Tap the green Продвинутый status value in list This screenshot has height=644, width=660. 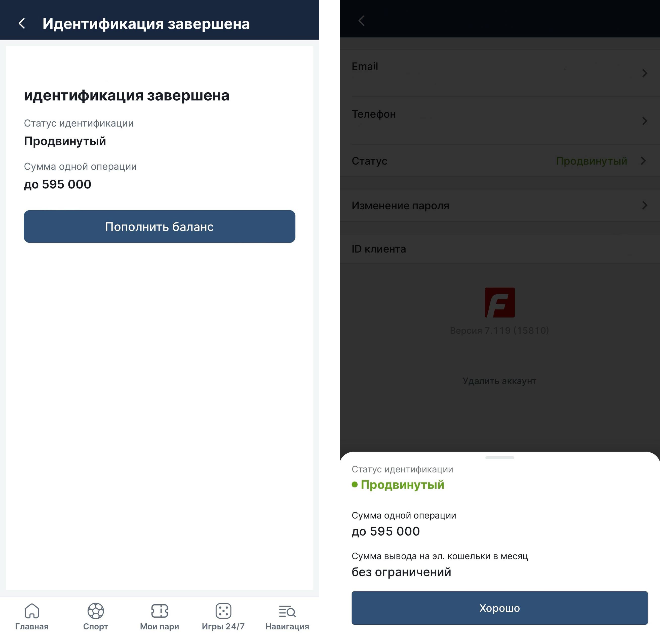click(591, 161)
